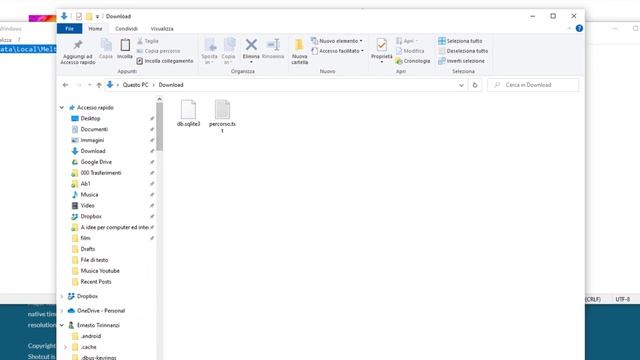Open the File tab

click(x=69, y=29)
